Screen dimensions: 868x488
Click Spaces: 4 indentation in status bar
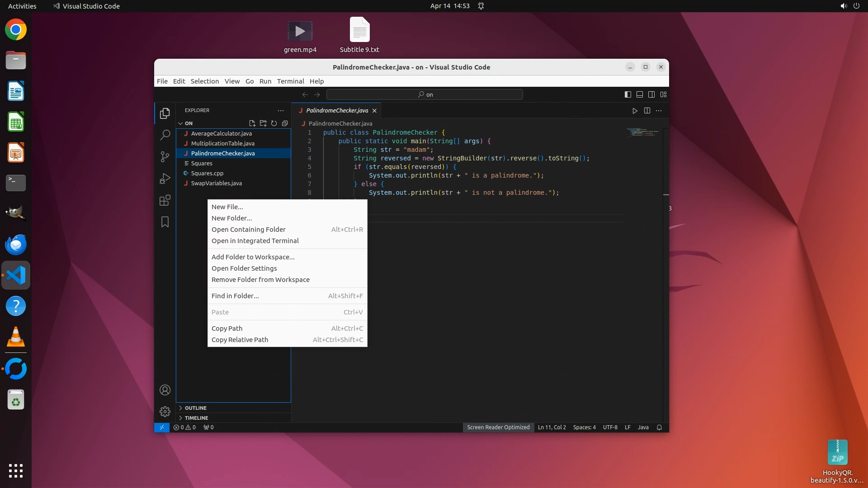[584, 427]
